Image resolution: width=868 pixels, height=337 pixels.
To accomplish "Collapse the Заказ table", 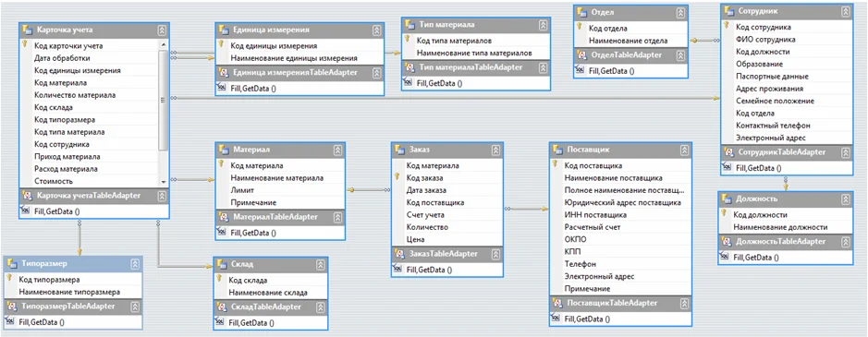I will pos(496,150).
